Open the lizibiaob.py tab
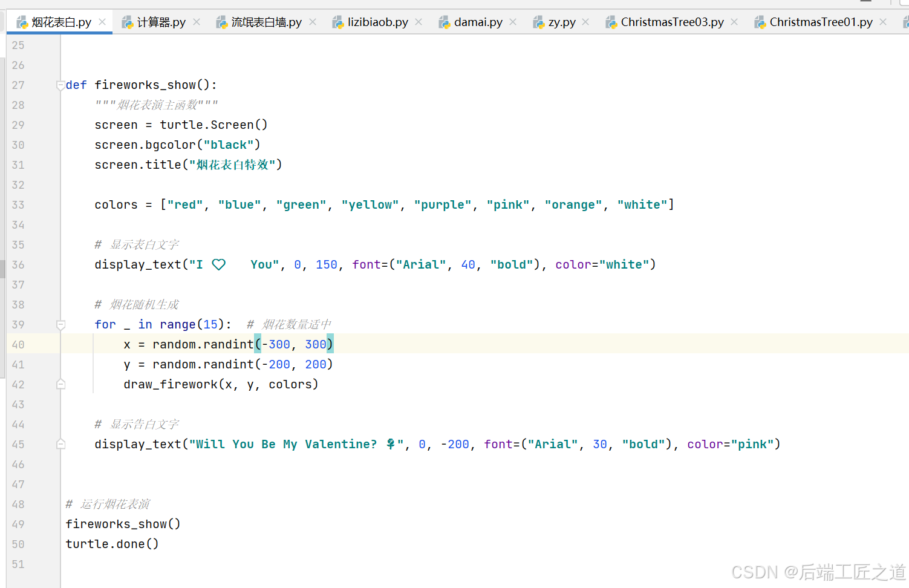The width and height of the screenshot is (909, 588). click(377, 22)
